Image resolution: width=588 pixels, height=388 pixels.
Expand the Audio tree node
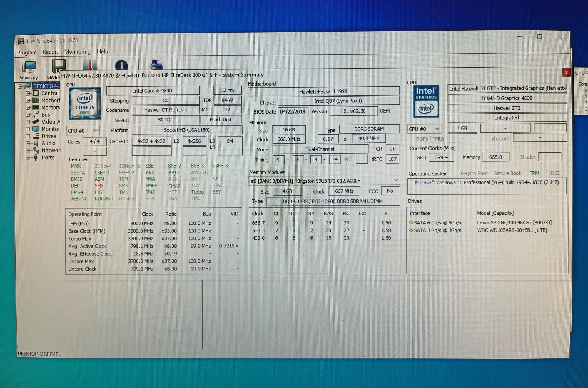point(28,143)
